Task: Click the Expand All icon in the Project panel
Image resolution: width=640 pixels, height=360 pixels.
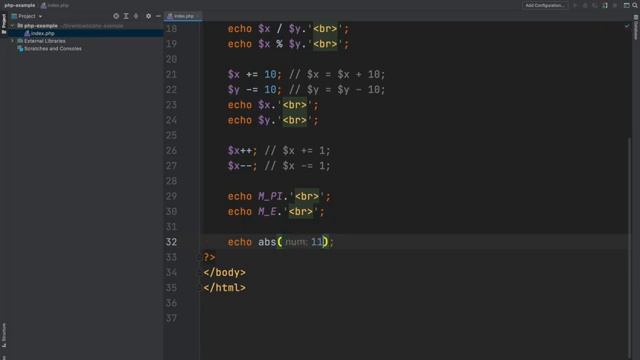Action: tap(126, 16)
